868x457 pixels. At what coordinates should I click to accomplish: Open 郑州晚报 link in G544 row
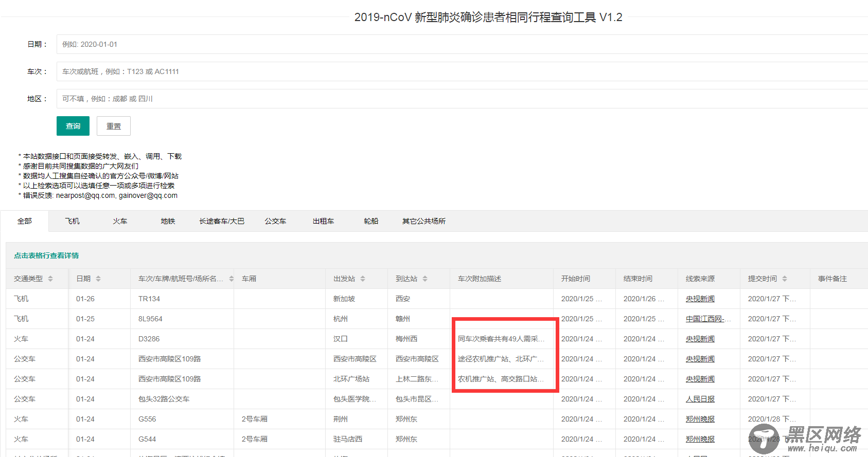coord(700,439)
